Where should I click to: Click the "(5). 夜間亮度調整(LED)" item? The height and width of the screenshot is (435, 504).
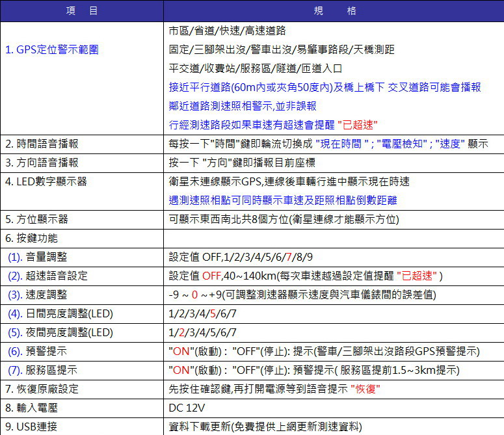60,333
